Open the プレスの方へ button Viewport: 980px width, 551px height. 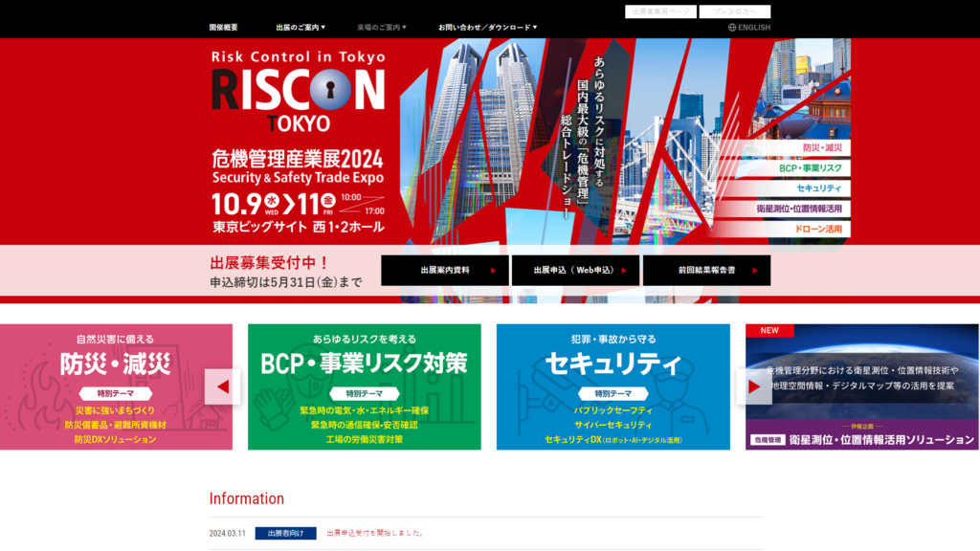pyautogui.click(x=735, y=11)
